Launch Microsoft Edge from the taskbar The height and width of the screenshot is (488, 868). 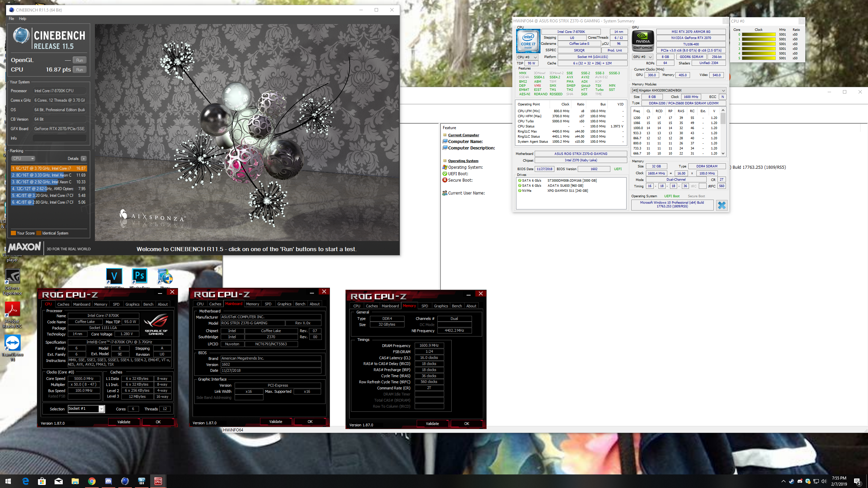pos(25,481)
